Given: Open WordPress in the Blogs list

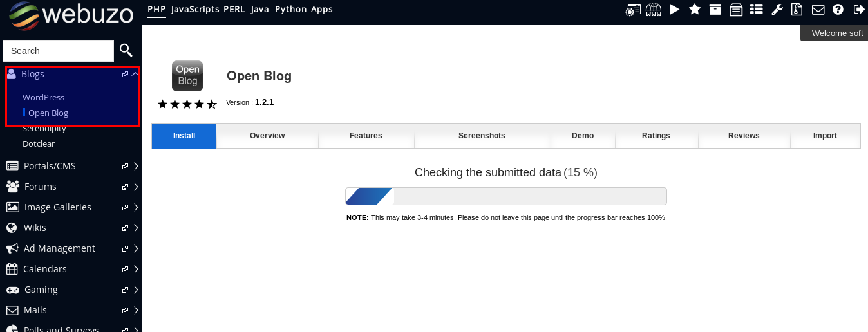Looking at the screenshot, I should click(44, 97).
